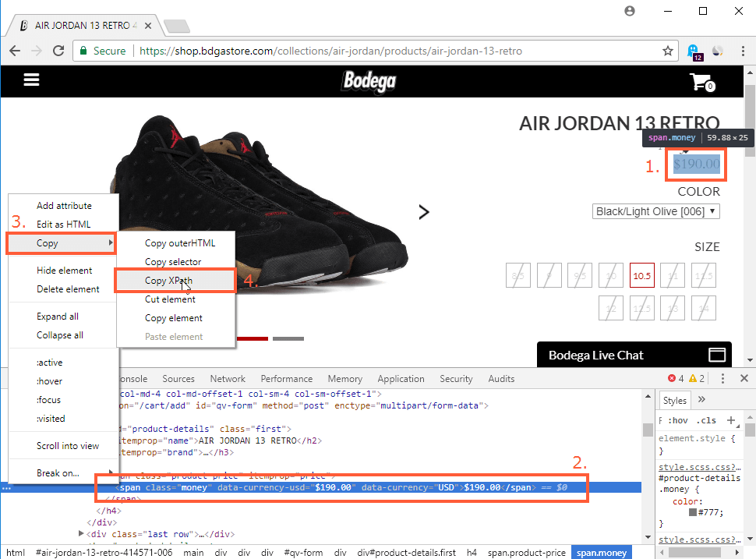Click the #777 color swatch
This screenshot has height=559, width=756.
click(693, 512)
